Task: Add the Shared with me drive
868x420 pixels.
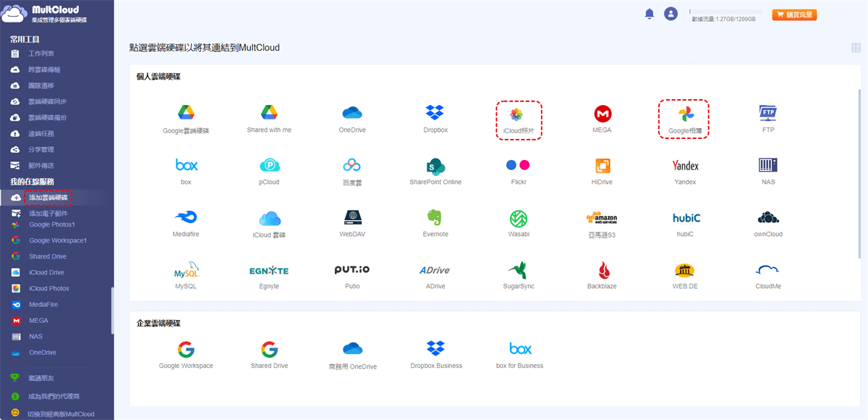Action: [269, 112]
